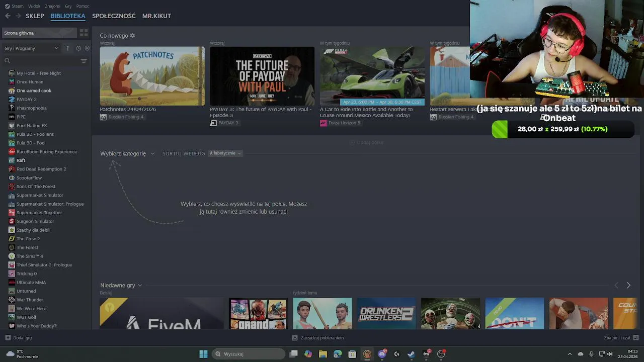The height and width of the screenshot is (362, 644).
Task: Open the Patchnotes 24/04/2026 news thumbnail
Action: [152, 76]
